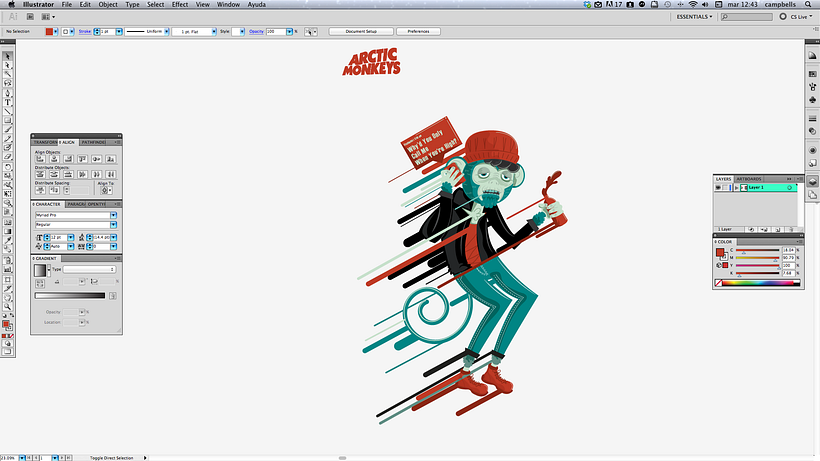Click Delete Selection trash icon in Layers panel

tap(791, 229)
